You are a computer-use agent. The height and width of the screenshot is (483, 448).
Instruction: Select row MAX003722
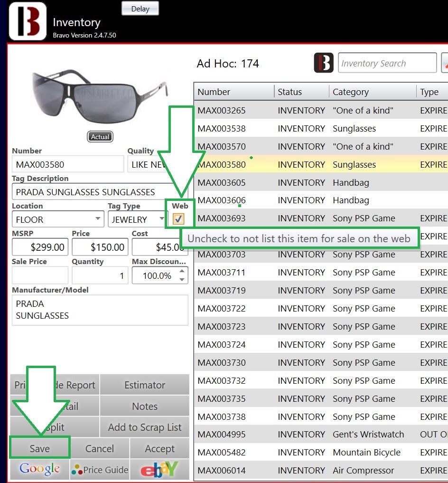[321, 308]
